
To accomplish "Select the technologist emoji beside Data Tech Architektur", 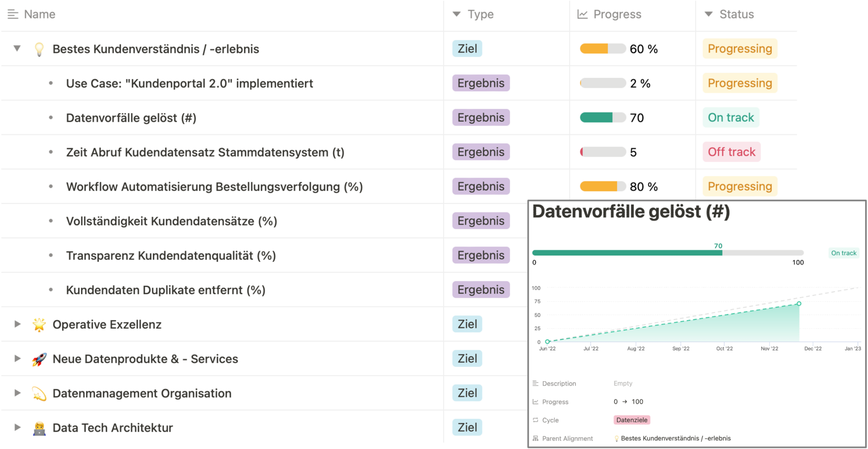I will [39, 427].
